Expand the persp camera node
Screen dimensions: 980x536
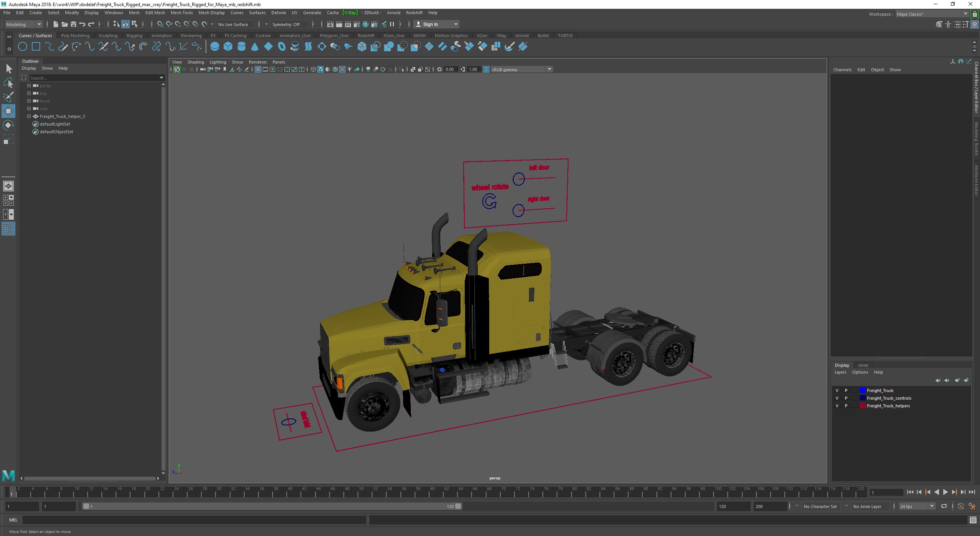[x=29, y=86]
